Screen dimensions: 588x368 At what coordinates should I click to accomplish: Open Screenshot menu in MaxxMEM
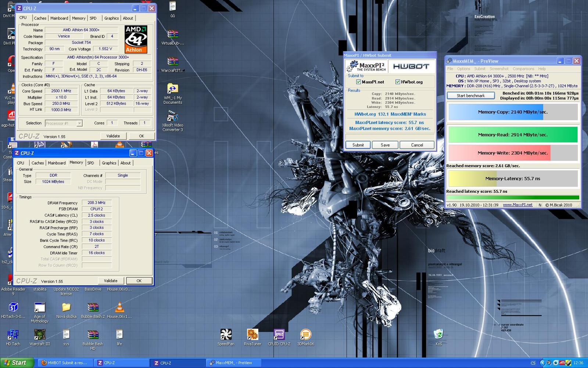click(499, 69)
